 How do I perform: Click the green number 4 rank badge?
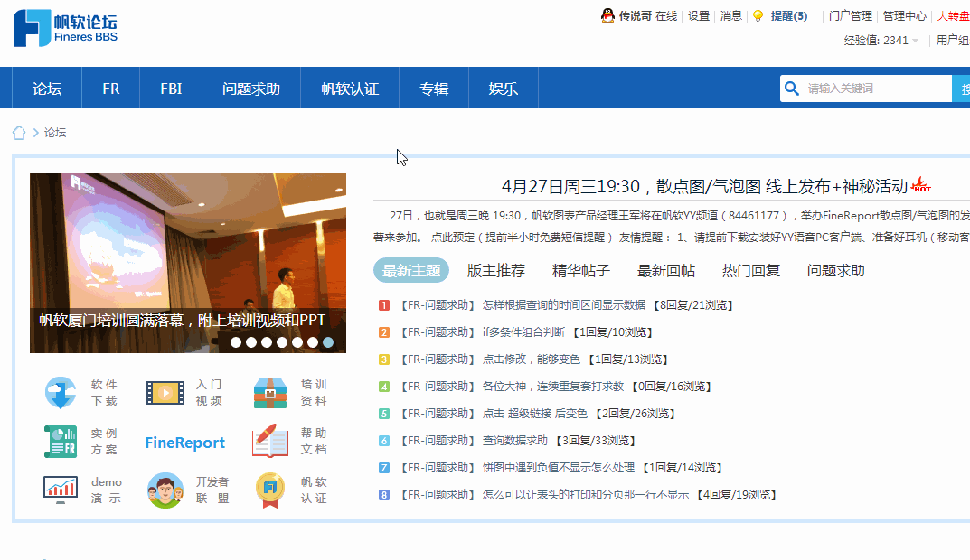(384, 387)
